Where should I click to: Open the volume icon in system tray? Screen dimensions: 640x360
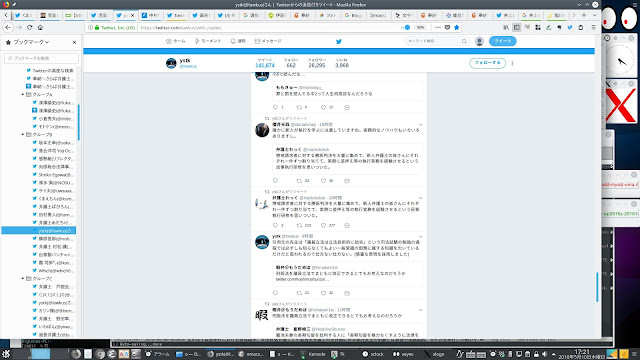tap(544, 354)
